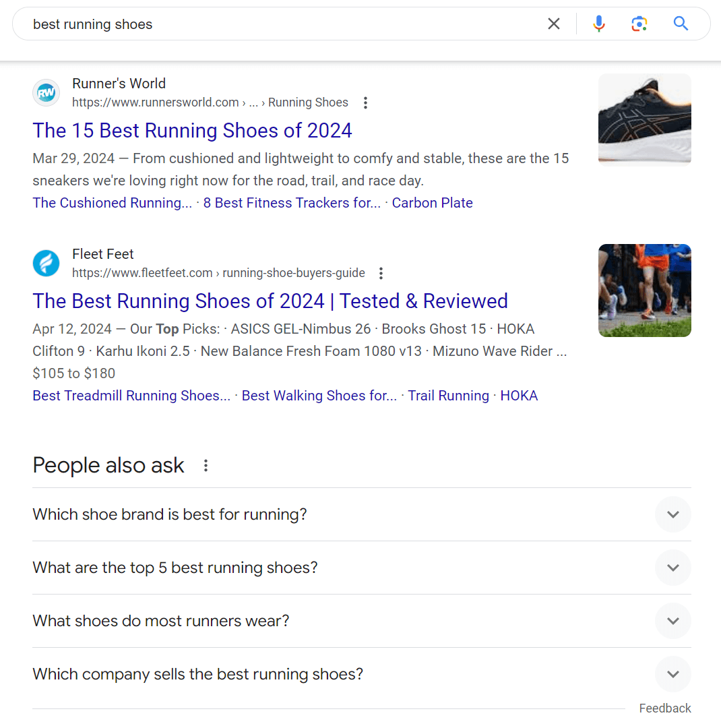The height and width of the screenshot is (728, 721).
Task: View the ASICS shoe thumbnail image
Action: (644, 119)
